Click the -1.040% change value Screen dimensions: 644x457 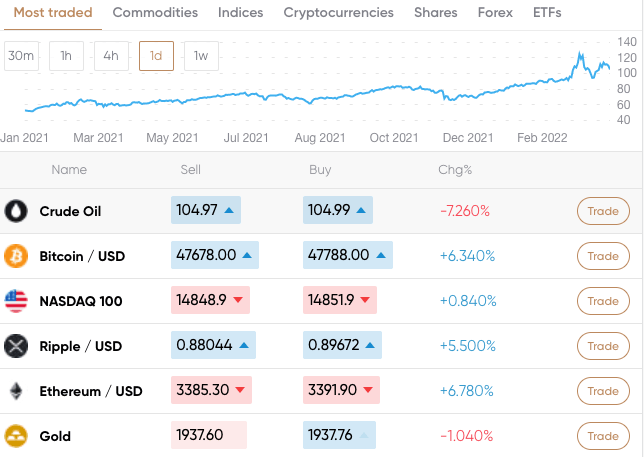tap(467, 436)
